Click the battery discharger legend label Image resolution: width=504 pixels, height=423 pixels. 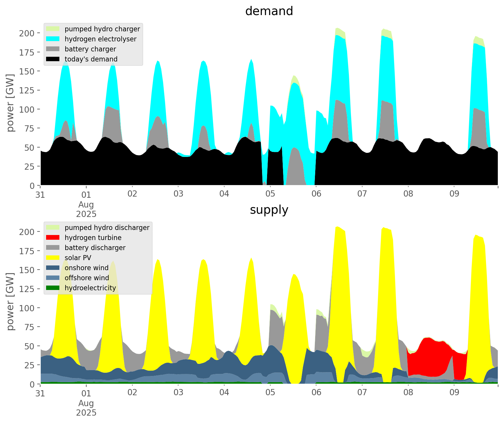click(x=95, y=248)
